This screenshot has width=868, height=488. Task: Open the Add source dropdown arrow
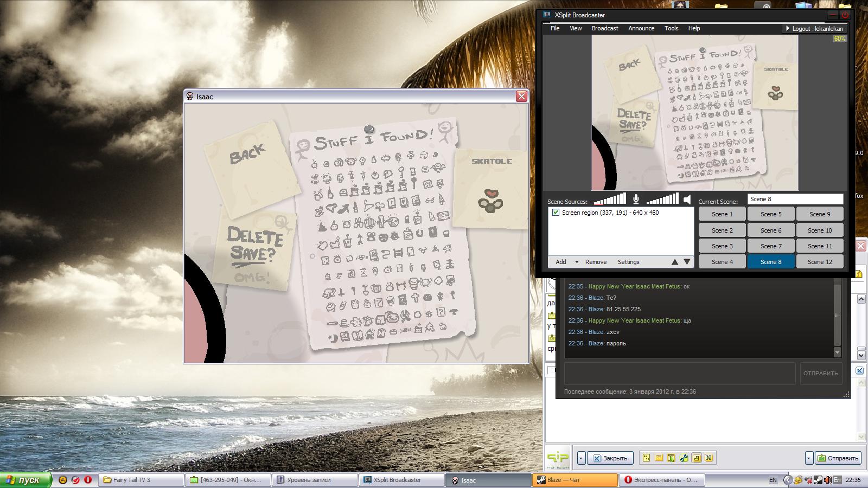click(577, 262)
